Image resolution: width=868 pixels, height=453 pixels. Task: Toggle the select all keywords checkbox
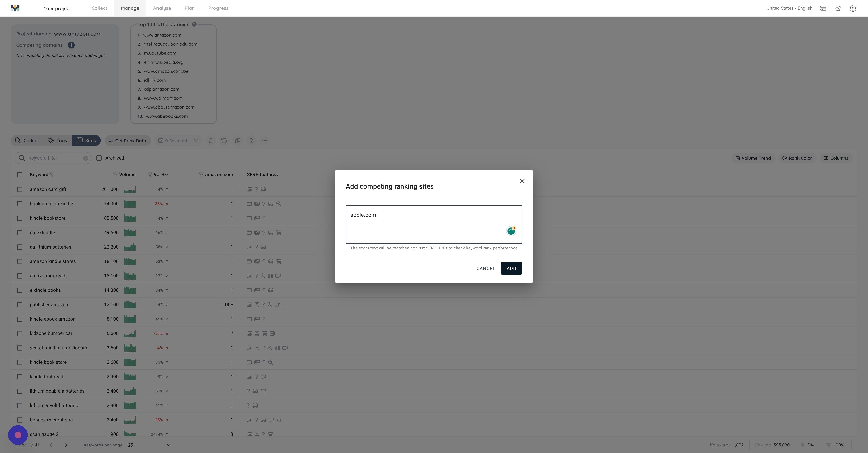19,175
